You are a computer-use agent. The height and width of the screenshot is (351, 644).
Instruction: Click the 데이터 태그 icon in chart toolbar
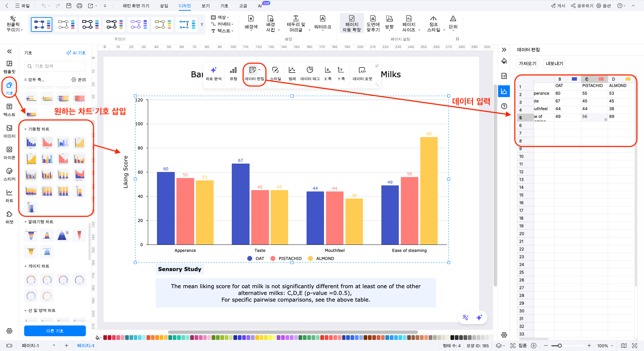(310, 73)
